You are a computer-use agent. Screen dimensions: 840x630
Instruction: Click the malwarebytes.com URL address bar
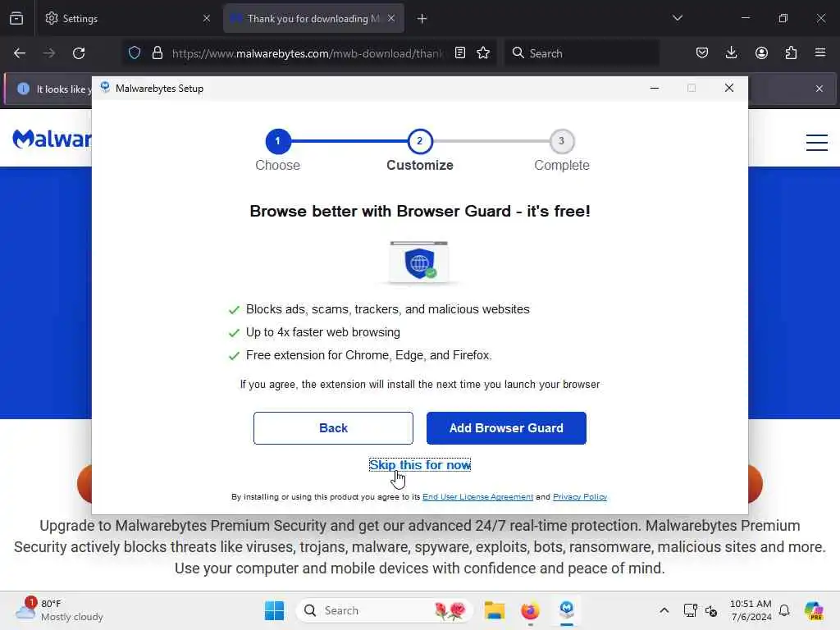[x=308, y=53]
